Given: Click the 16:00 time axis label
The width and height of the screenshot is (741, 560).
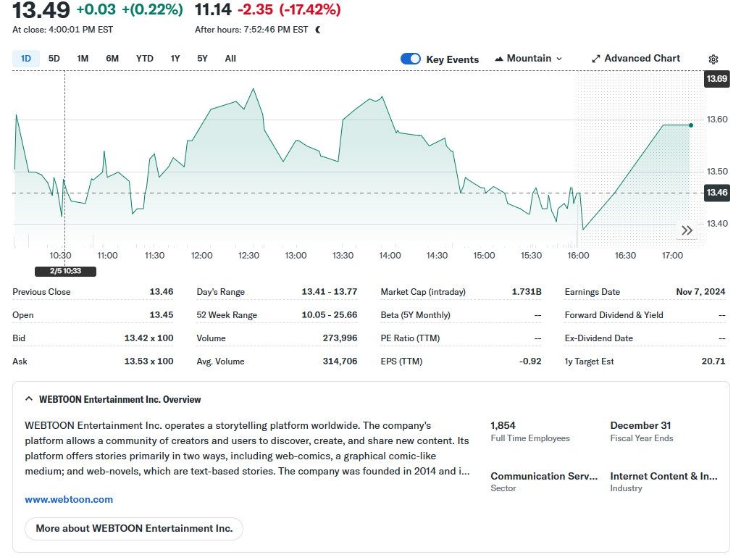Looking at the screenshot, I should pyautogui.click(x=579, y=256).
